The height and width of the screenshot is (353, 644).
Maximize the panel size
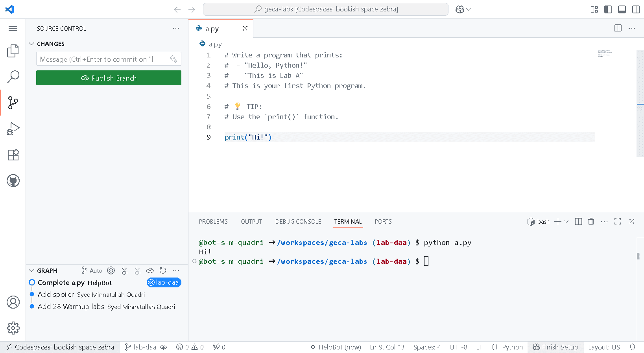tap(618, 222)
